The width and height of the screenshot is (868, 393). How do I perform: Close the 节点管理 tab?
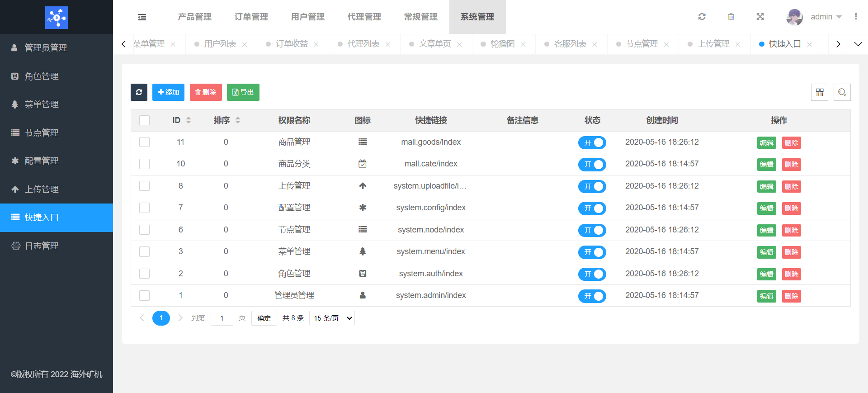pos(666,44)
